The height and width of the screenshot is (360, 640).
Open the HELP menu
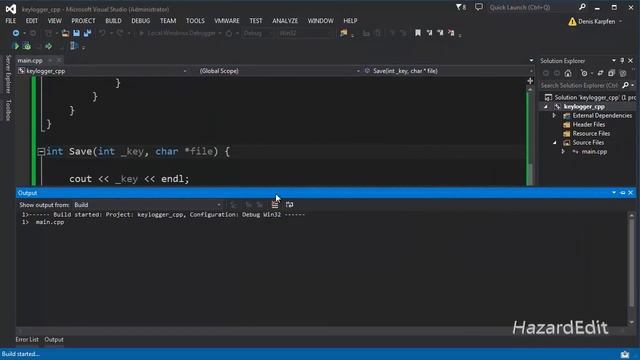(350, 21)
